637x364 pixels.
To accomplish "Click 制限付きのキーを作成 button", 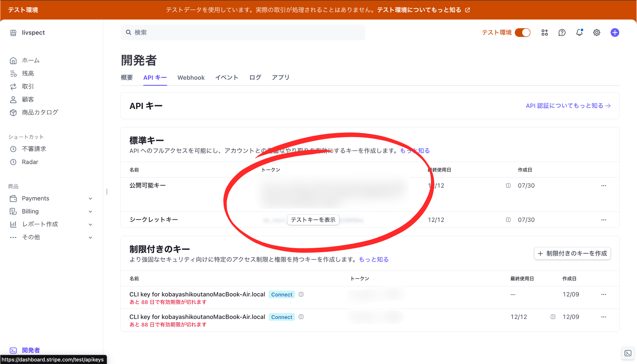I will pos(572,253).
